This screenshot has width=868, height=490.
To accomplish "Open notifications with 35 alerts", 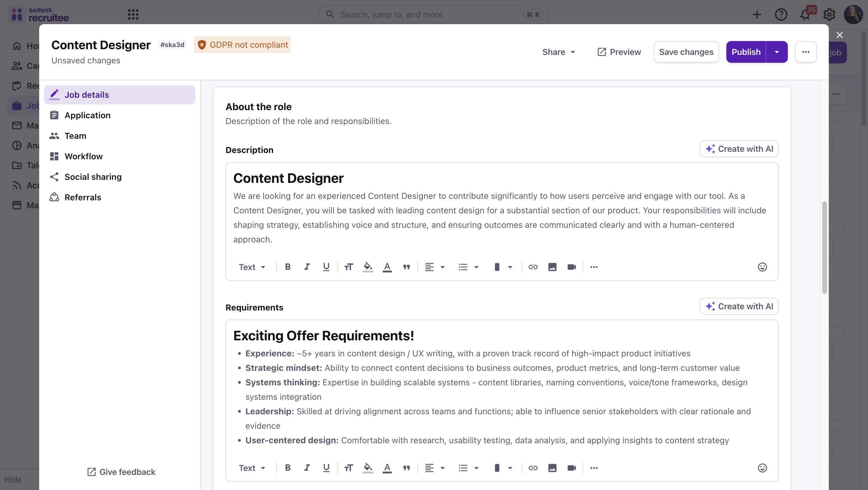I will 805,14.
